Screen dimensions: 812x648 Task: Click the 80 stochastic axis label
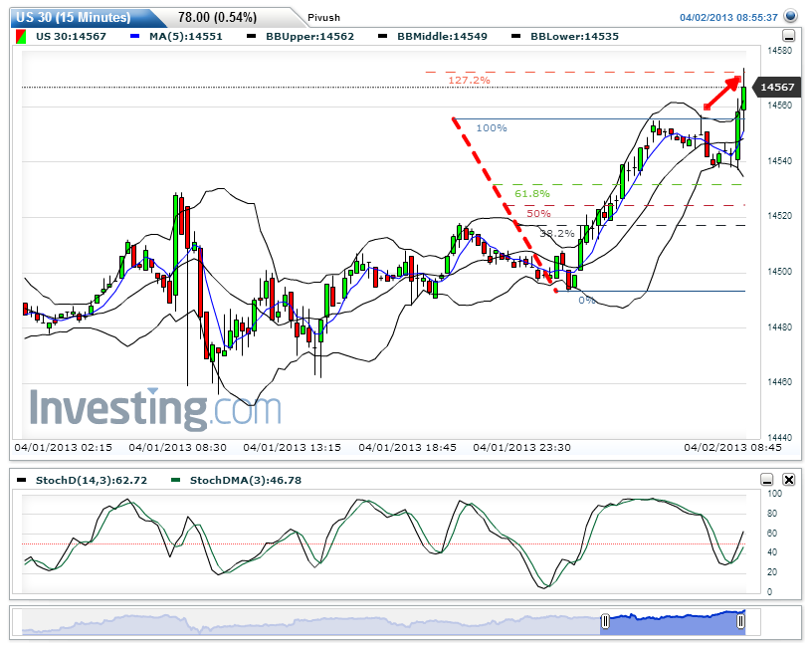[x=772, y=514]
